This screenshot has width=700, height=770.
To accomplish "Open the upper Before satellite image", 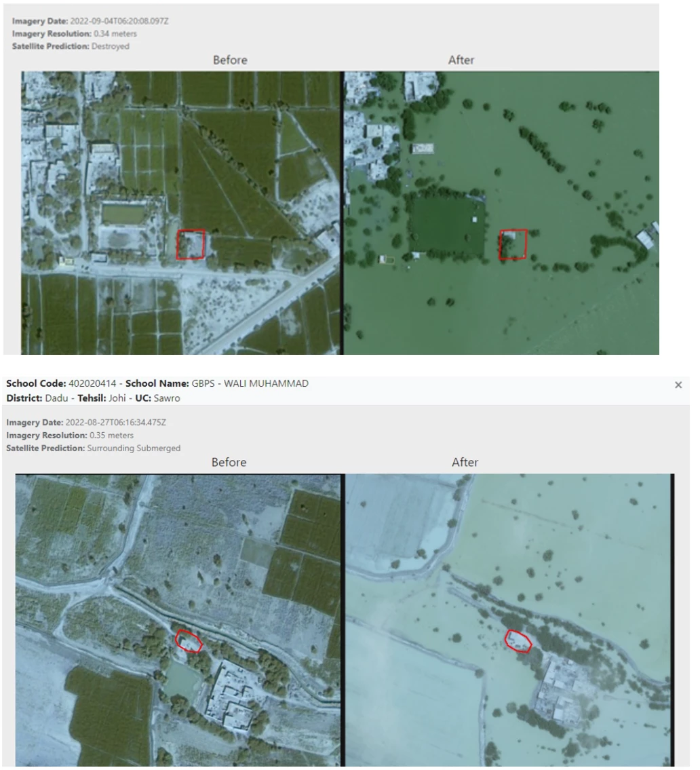I will click(x=180, y=212).
